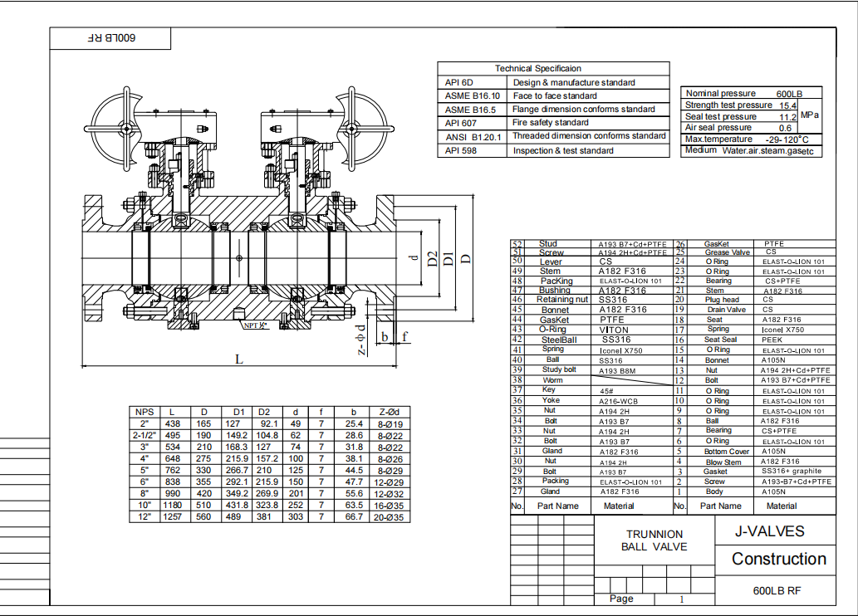This screenshot has height=616, width=858.
Task: Click 'TRUNNION BALL VALVE' title text
Action: 654,540
